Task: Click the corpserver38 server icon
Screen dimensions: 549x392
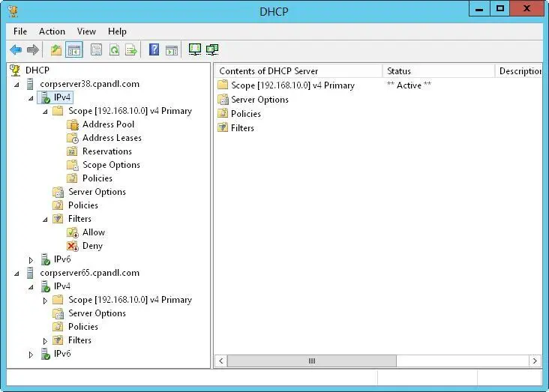Action: point(30,84)
